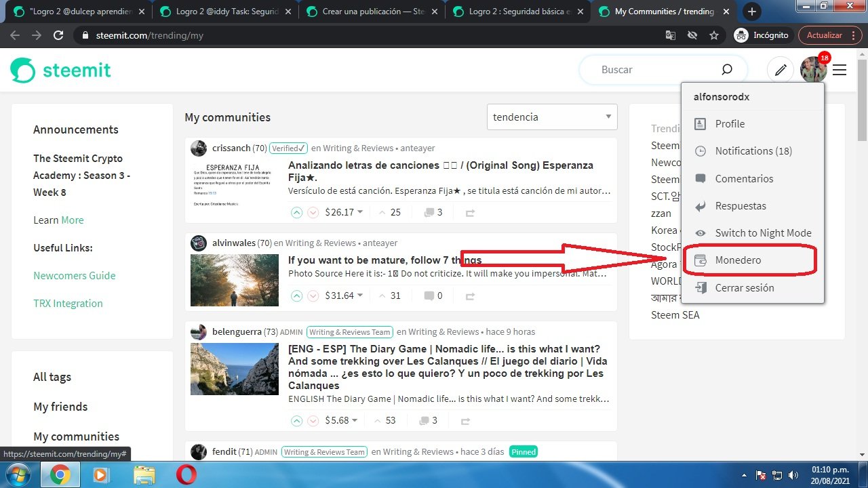868x488 pixels.
Task: Switch to the Logro 2 @iddy Task tab
Action: (x=225, y=12)
